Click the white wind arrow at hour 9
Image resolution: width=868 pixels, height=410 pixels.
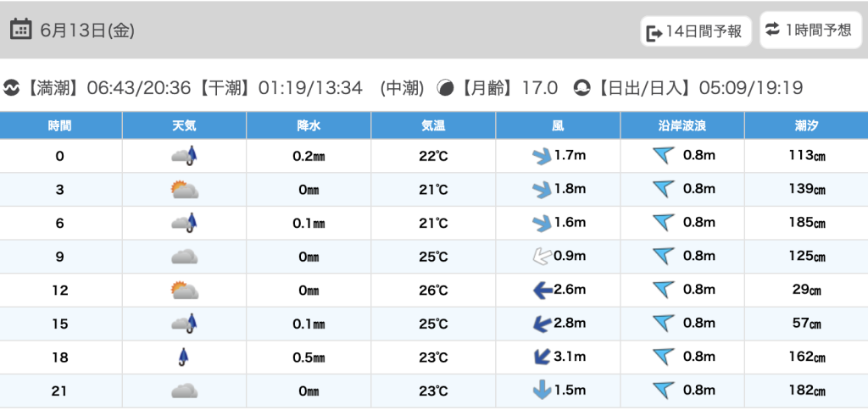point(541,257)
